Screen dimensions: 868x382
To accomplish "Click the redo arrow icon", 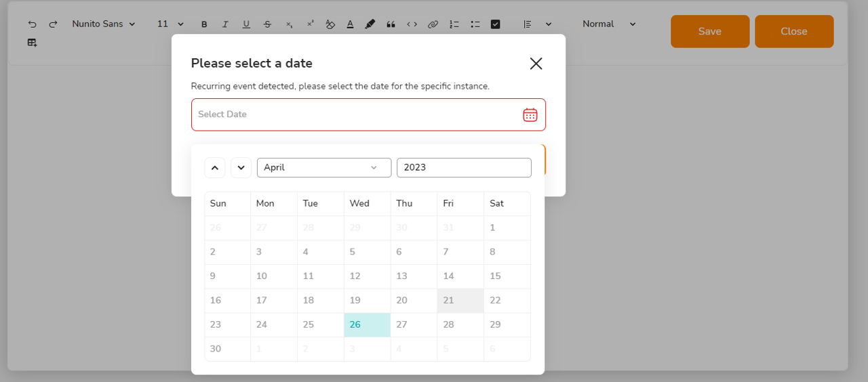I will [x=53, y=24].
